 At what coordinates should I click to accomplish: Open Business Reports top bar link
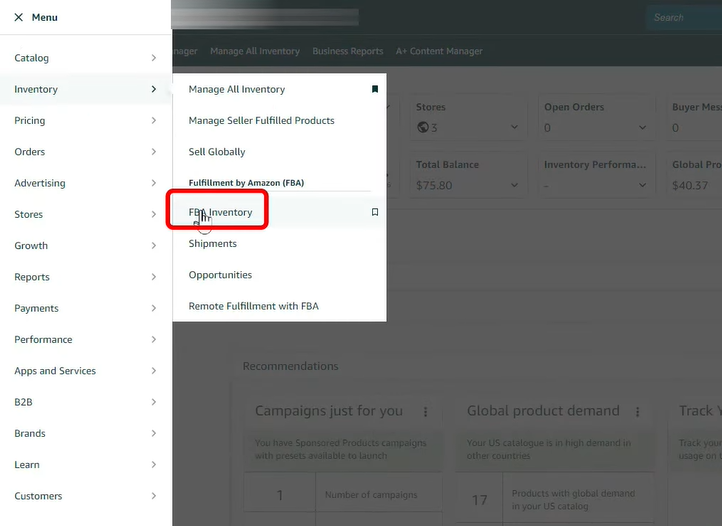click(348, 51)
